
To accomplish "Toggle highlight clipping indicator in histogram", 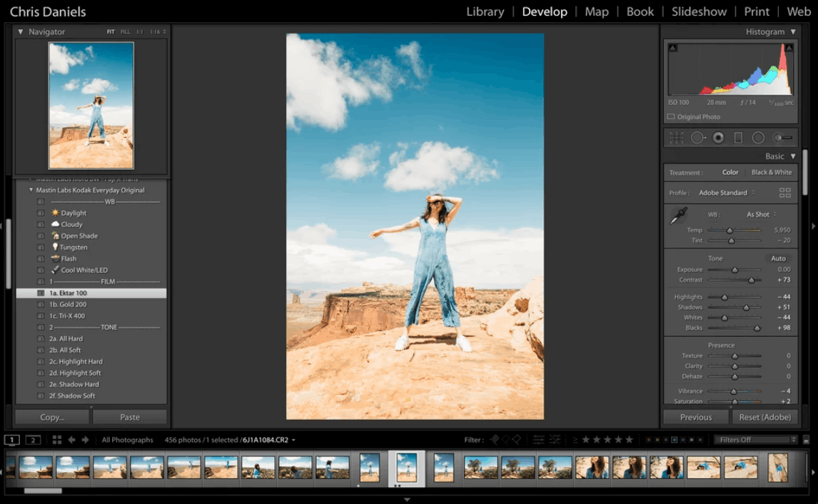I will [789, 48].
